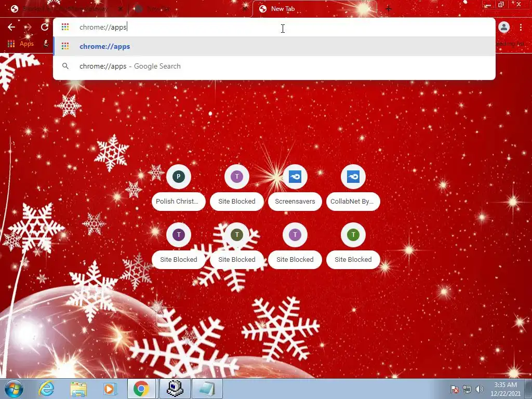Click the forward navigation arrow

pyautogui.click(x=28, y=27)
